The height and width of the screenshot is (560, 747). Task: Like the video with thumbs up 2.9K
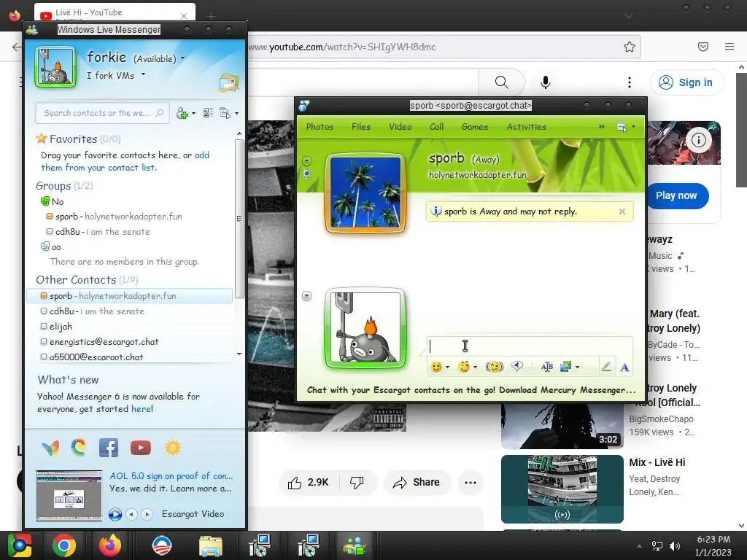pos(309,483)
